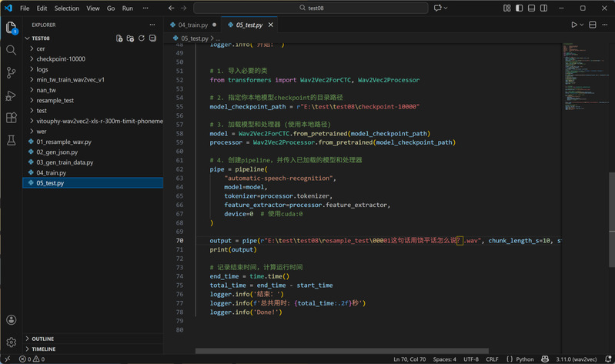Expand the OUTLINE section
Screen dimensions: 615x364
point(42,339)
